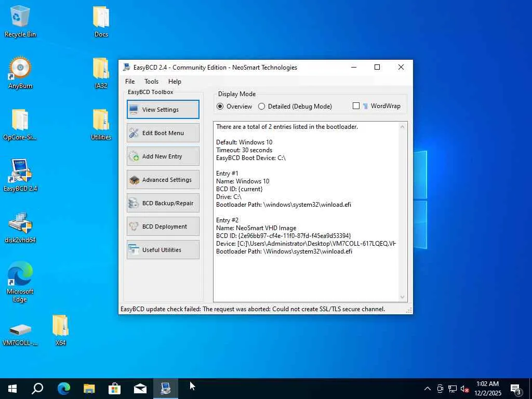Open the Edit Boot Menu section
The height and width of the screenshot is (399, 532).
pos(163,132)
